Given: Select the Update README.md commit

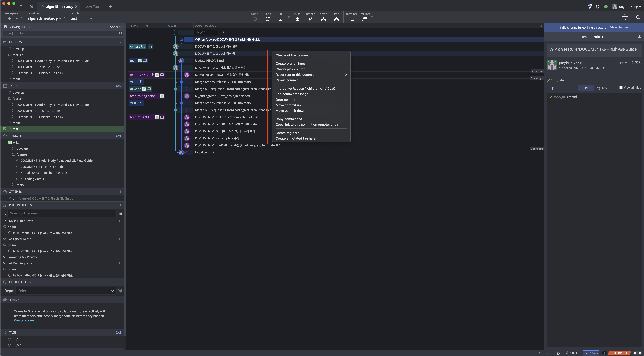Looking at the screenshot, I should (209, 61).
